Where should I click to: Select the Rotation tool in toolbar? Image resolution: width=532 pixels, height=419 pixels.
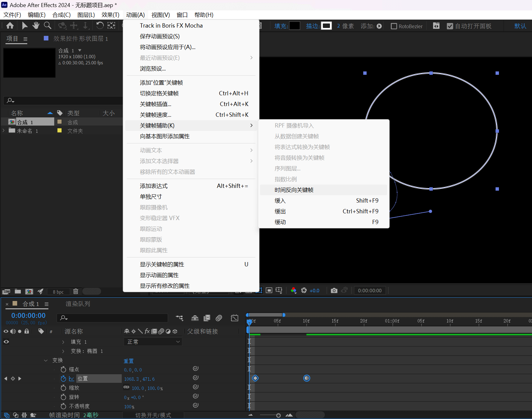point(100,26)
